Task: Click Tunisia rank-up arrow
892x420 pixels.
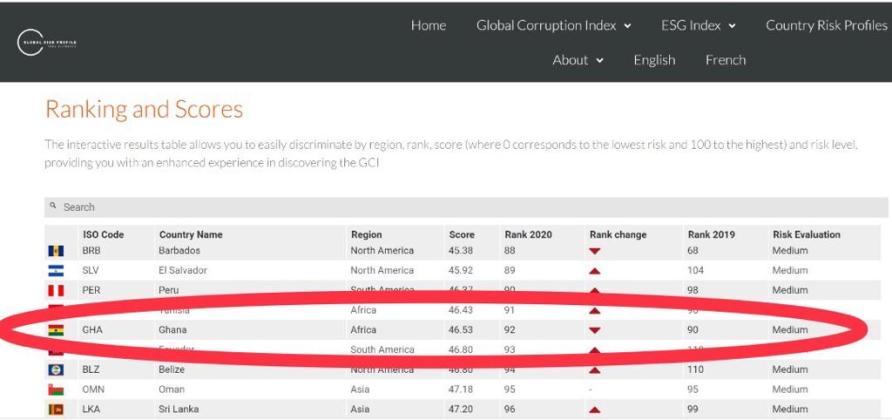Action: 594,311
